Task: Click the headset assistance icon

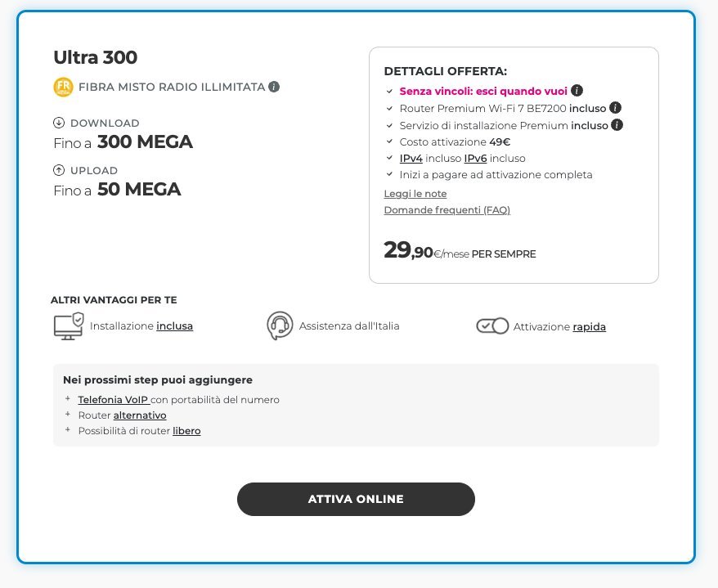Action: click(x=280, y=326)
